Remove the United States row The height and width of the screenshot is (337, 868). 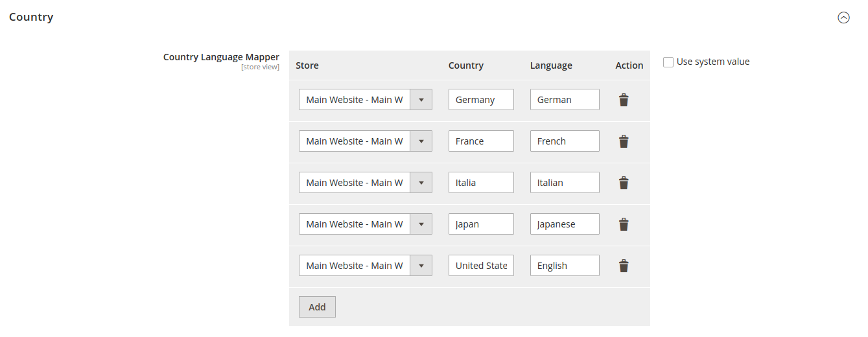[623, 266]
